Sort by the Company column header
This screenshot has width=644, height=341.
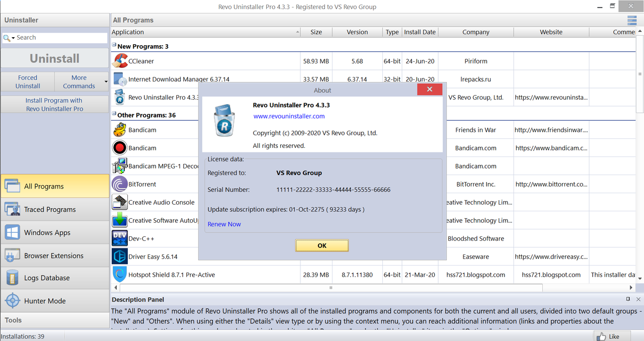click(476, 32)
